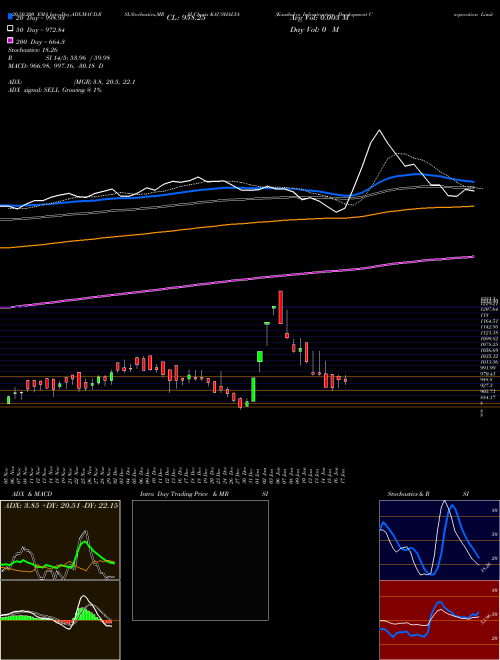Click the 1164.51 price axis label
Screen dimensions: 500x660
pos(489,321)
